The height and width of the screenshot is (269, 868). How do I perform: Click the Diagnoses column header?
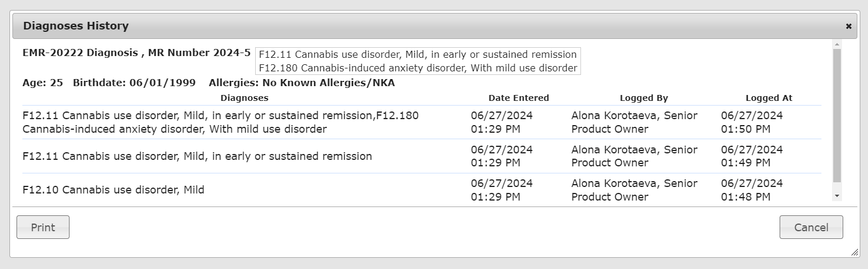click(x=244, y=98)
